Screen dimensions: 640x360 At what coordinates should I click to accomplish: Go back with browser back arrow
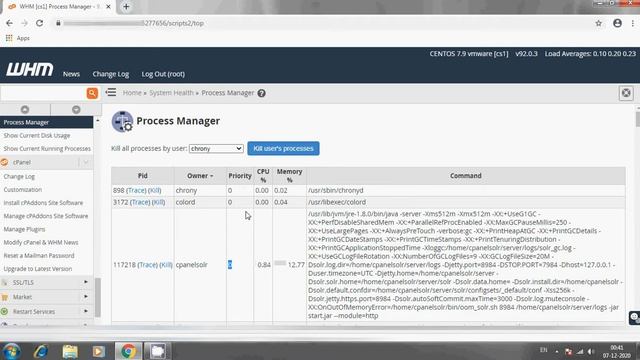(x=9, y=23)
